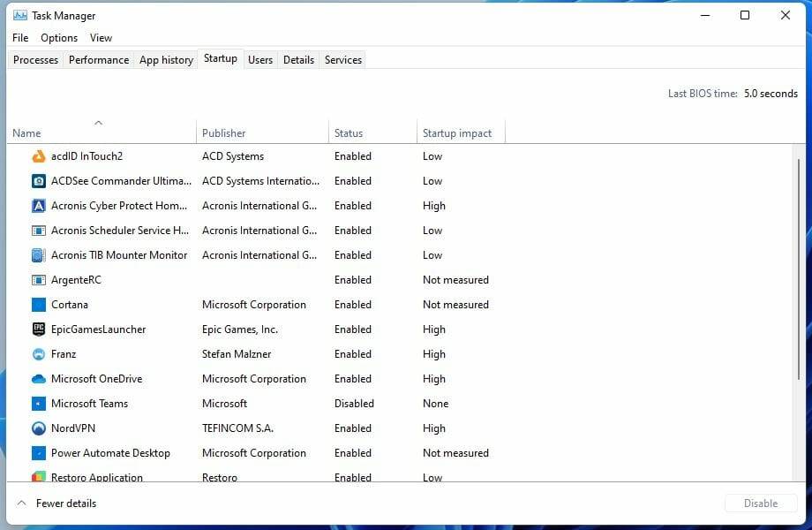Click the ACDSee Commander Ultimate icon
This screenshot has width=812, height=530.
(x=38, y=181)
